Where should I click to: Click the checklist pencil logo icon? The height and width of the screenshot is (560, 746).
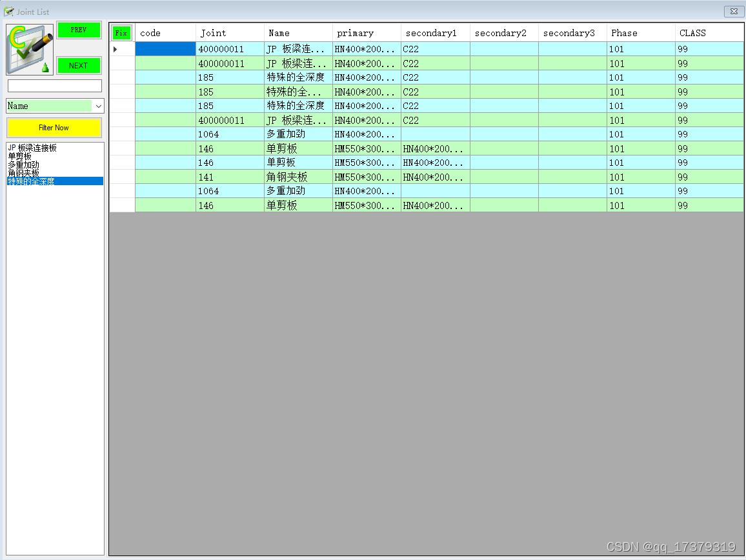click(30, 50)
